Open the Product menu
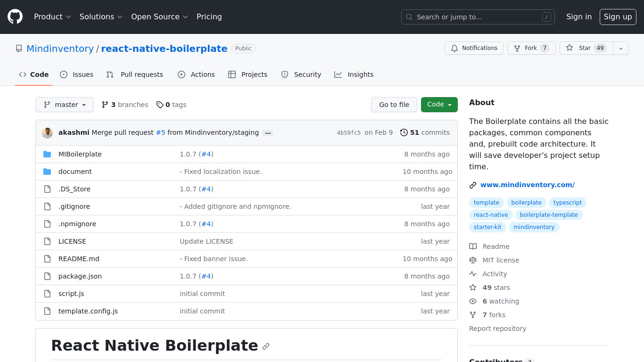The image size is (644, 362). click(52, 17)
